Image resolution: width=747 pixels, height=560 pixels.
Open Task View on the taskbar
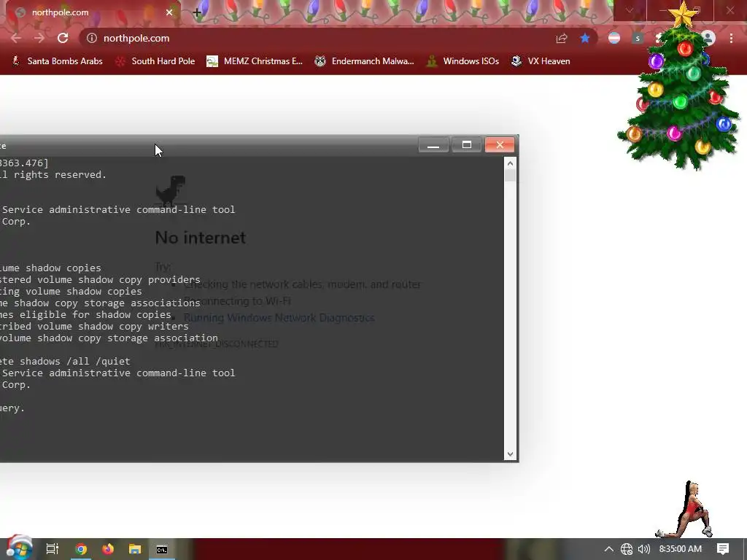pos(53,549)
